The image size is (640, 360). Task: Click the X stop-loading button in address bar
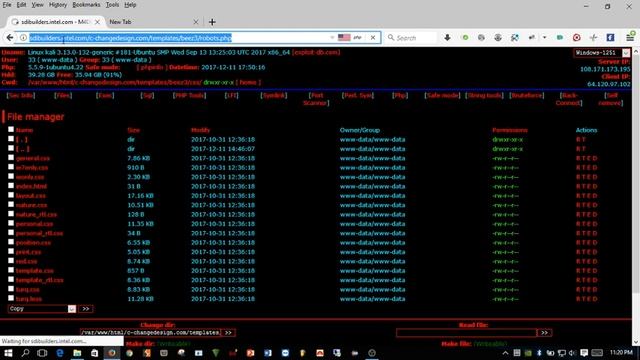[x=373, y=38]
